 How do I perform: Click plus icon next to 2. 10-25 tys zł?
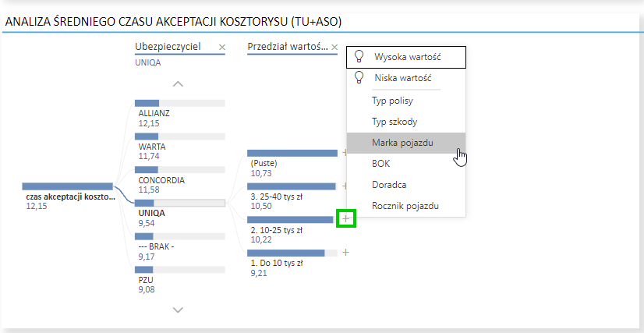[x=345, y=219]
